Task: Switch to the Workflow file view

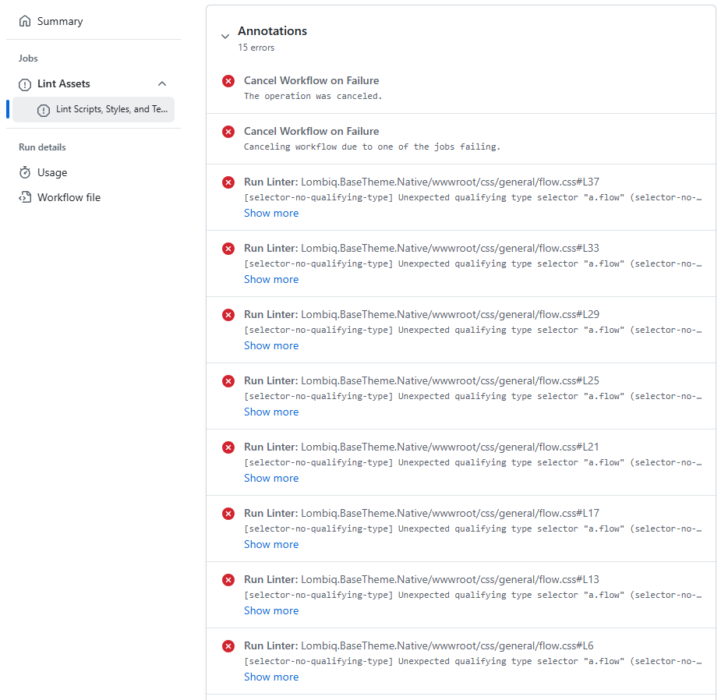Action: (67, 197)
